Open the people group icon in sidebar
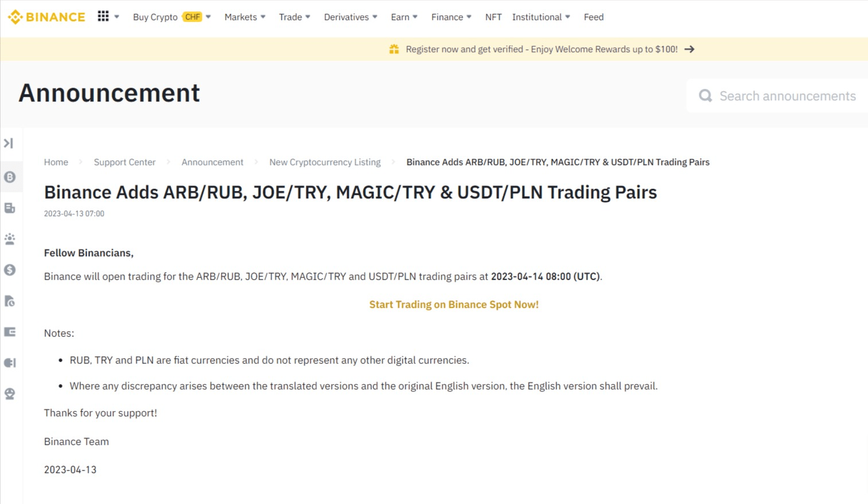Screen dimensions: 868x504 [x=10, y=239]
